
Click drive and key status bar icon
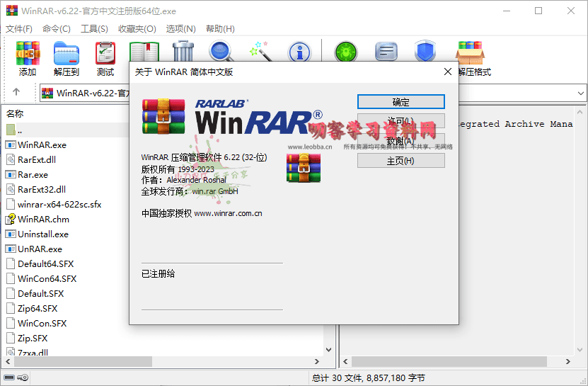point(16,378)
